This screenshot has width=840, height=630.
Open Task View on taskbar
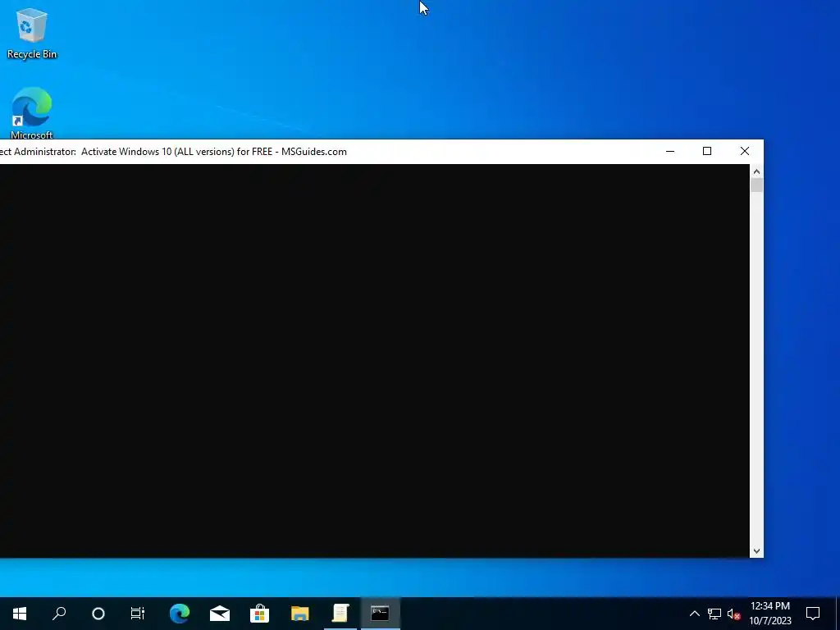click(138, 614)
